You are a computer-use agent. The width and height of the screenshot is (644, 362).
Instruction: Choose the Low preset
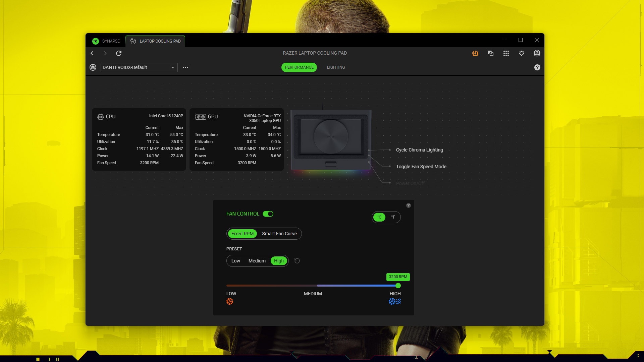click(x=236, y=261)
